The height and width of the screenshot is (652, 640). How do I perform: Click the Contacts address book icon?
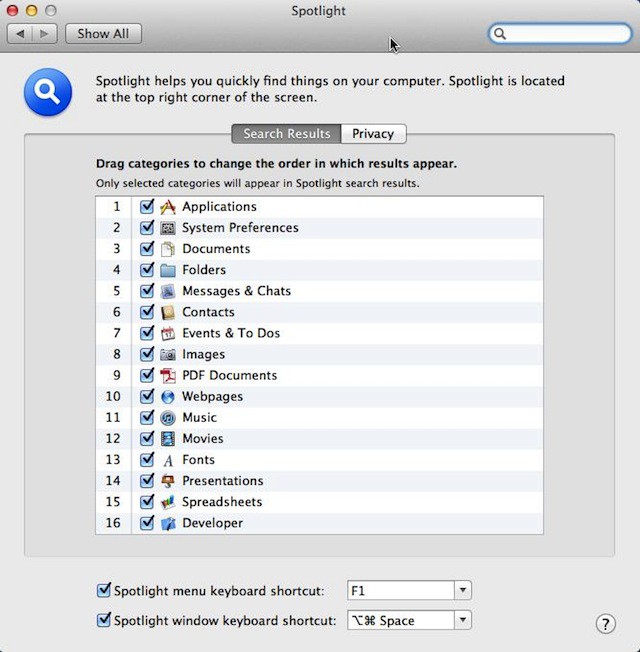[x=168, y=312]
